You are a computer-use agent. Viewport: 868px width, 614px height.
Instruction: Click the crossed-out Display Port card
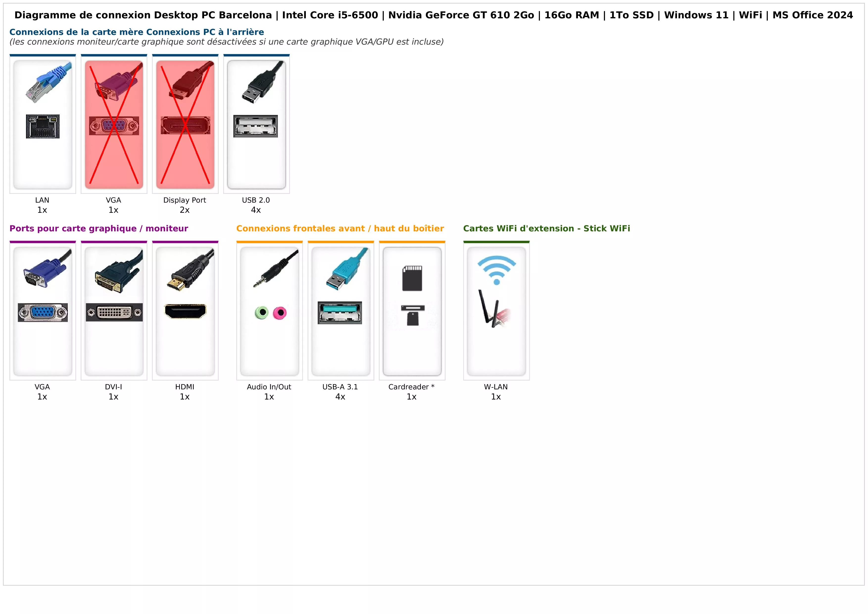tap(185, 125)
